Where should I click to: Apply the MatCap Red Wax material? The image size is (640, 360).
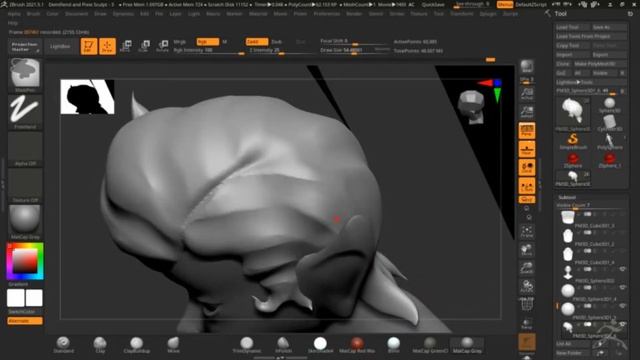[357, 345]
